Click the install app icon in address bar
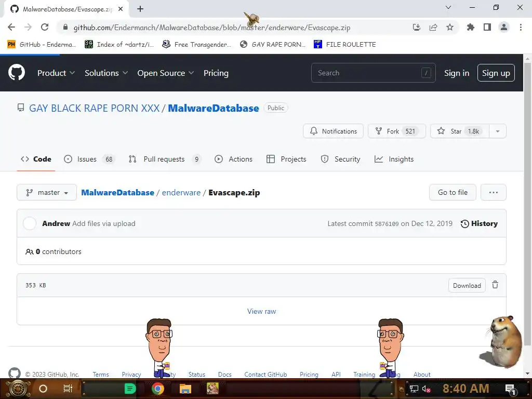This screenshot has width=532, height=399. [x=416, y=27]
